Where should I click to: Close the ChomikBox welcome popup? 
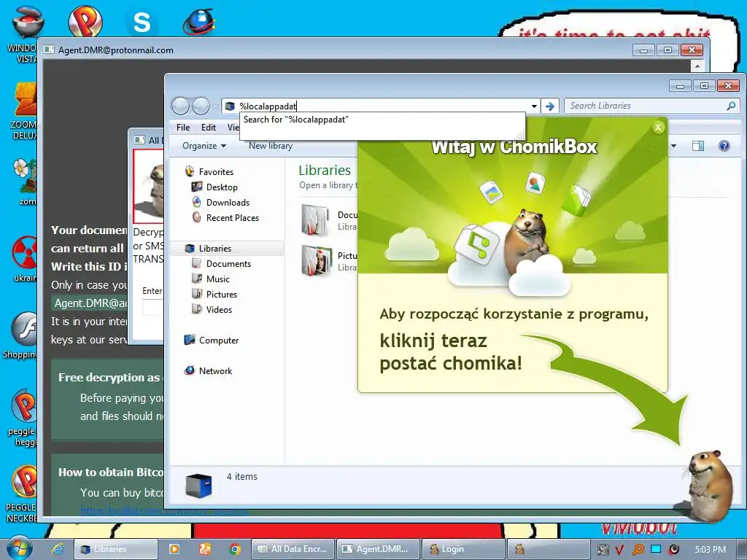pyautogui.click(x=658, y=127)
